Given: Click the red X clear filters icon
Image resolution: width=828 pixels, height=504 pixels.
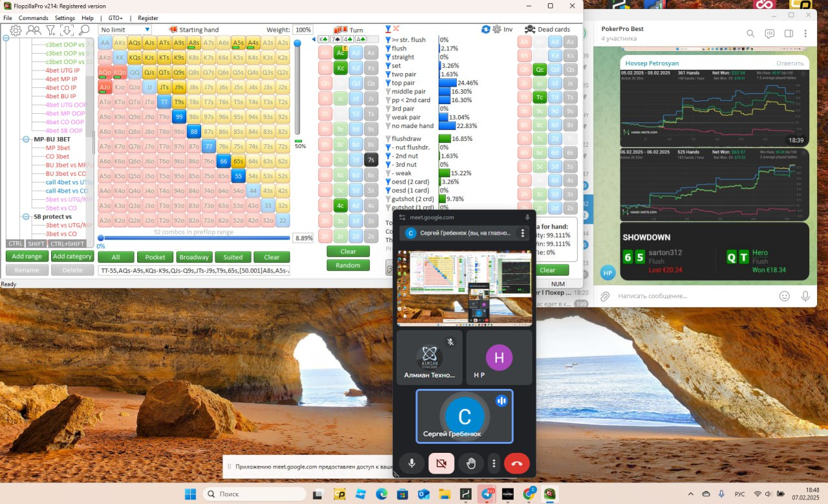Looking at the screenshot, I should click(396, 29).
